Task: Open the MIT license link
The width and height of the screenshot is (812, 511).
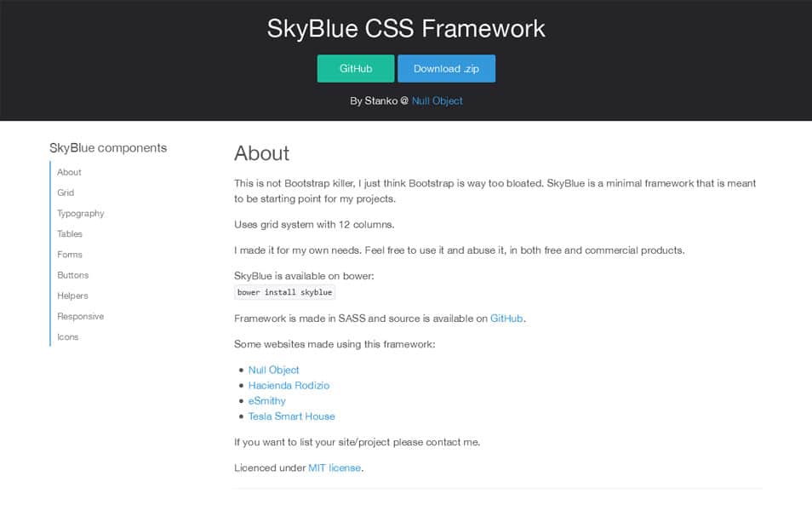Action: (x=335, y=468)
